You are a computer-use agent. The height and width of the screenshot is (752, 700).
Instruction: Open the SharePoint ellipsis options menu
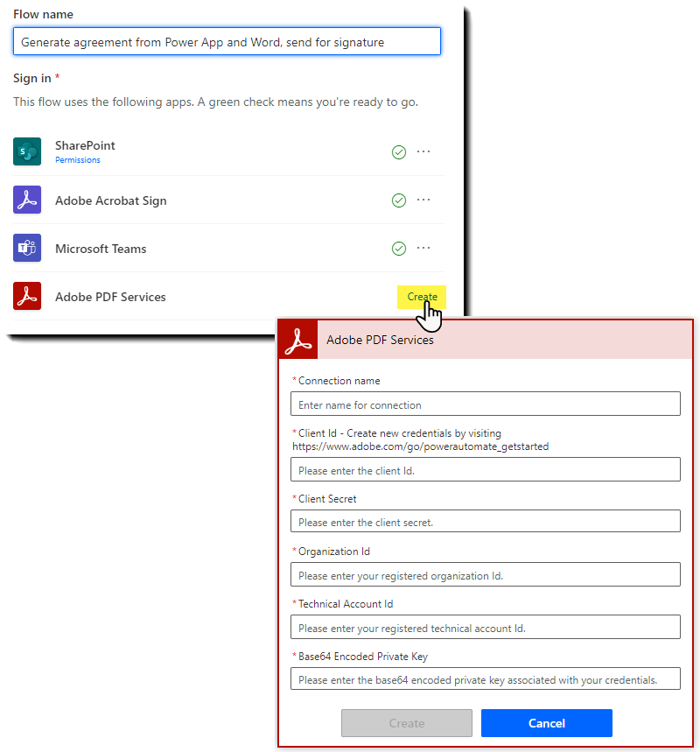(423, 151)
